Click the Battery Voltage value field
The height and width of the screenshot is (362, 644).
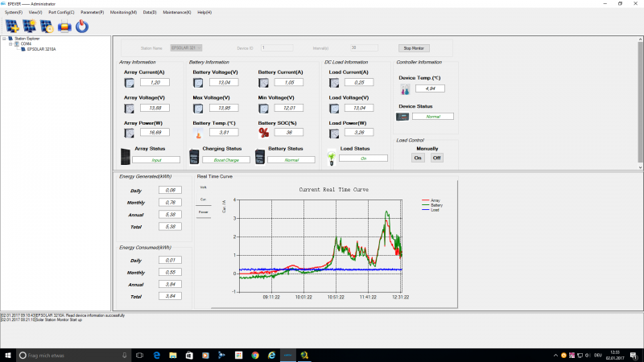click(224, 83)
